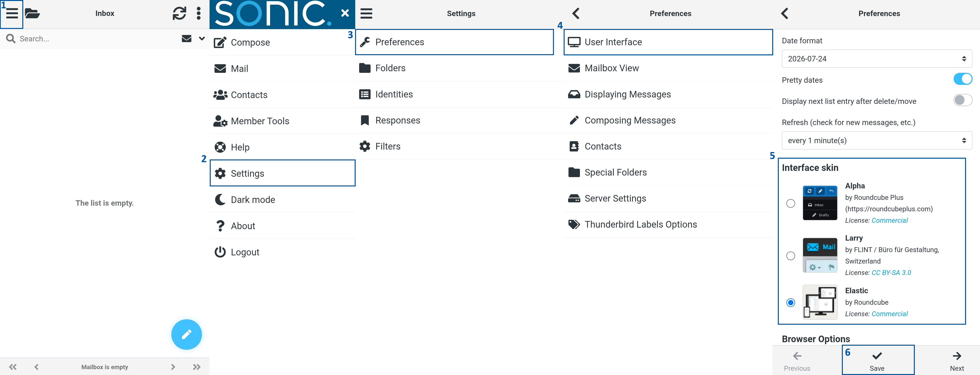Go to the first mailbox page
The height and width of the screenshot is (375, 980).
[13, 367]
